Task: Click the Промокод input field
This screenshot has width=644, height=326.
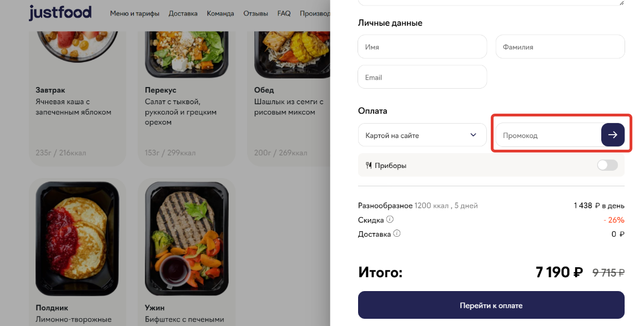Action: (549, 135)
